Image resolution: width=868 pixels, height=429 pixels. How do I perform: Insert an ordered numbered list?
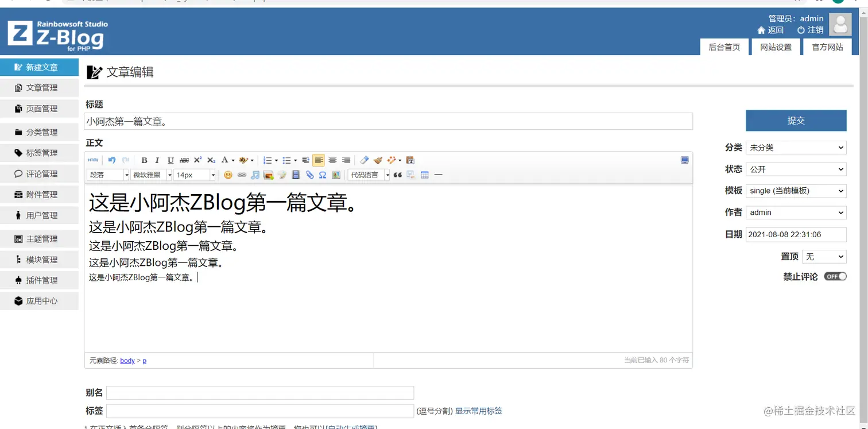point(267,160)
